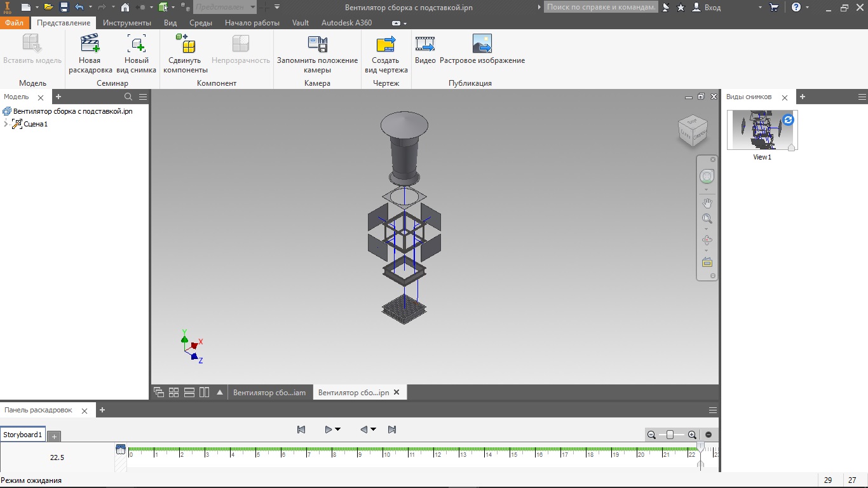The width and height of the screenshot is (868, 488).
Task: Click the green material box icon in quick access
Action: click(x=163, y=7)
